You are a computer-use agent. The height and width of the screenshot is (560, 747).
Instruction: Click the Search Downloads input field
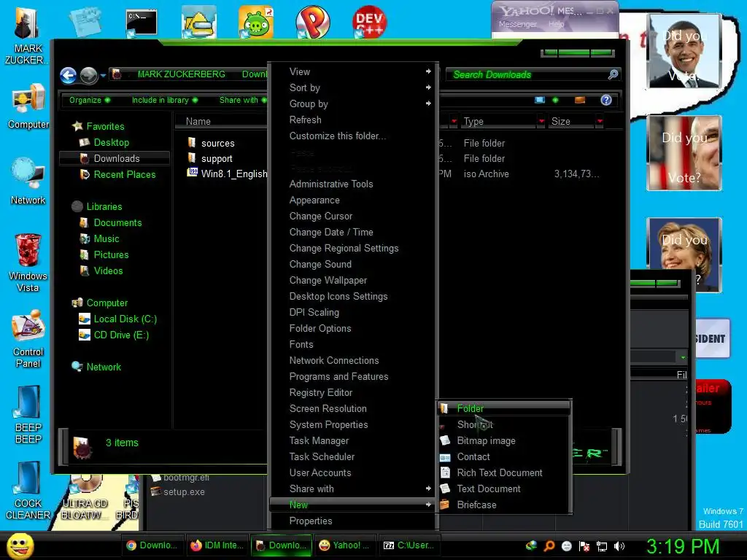pyautogui.click(x=528, y=74)
